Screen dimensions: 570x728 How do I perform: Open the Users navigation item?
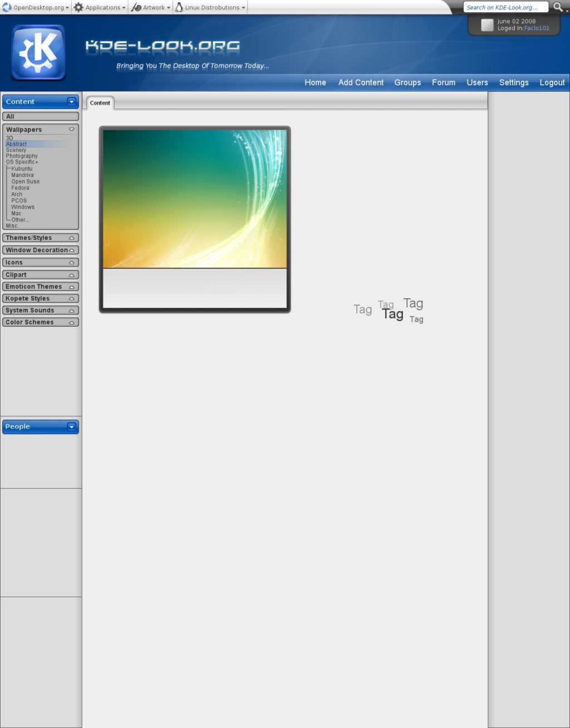477,82
